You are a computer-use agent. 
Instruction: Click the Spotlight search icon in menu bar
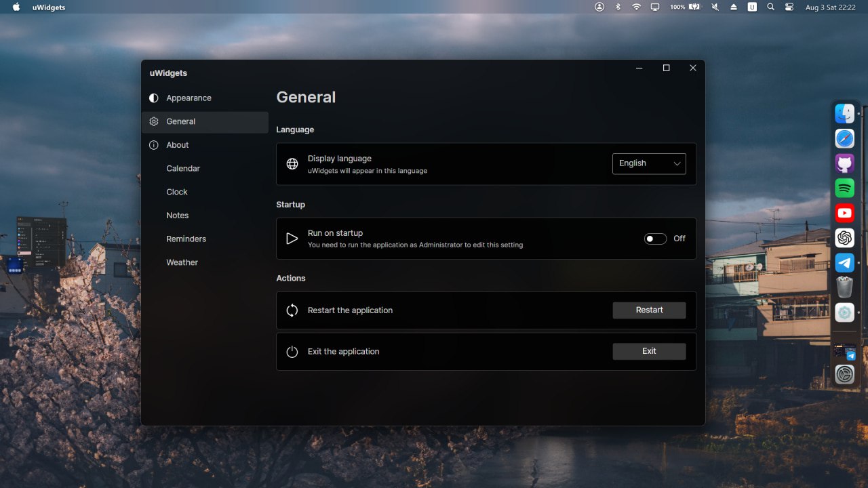(x=770, y=7)
